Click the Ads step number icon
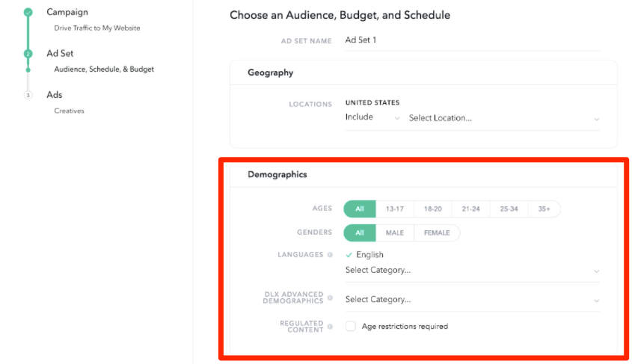 pyautogui.click(x=28, y=96)
